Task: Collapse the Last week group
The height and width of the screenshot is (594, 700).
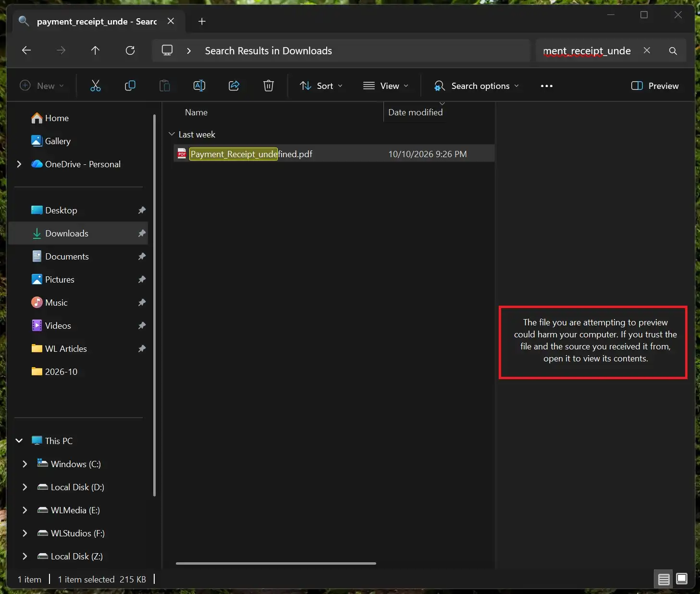Action: (x=172, y=134)
